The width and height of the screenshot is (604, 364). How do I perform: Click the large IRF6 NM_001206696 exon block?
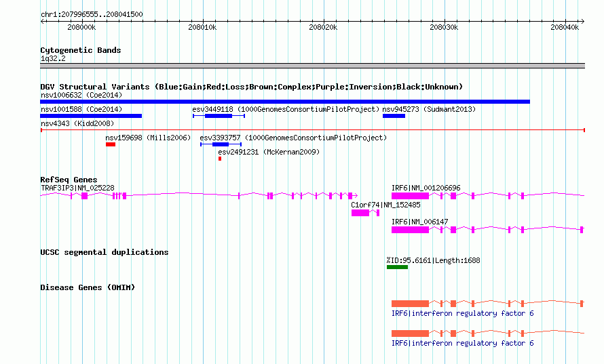pyautogui.click(x=410, y=196)
